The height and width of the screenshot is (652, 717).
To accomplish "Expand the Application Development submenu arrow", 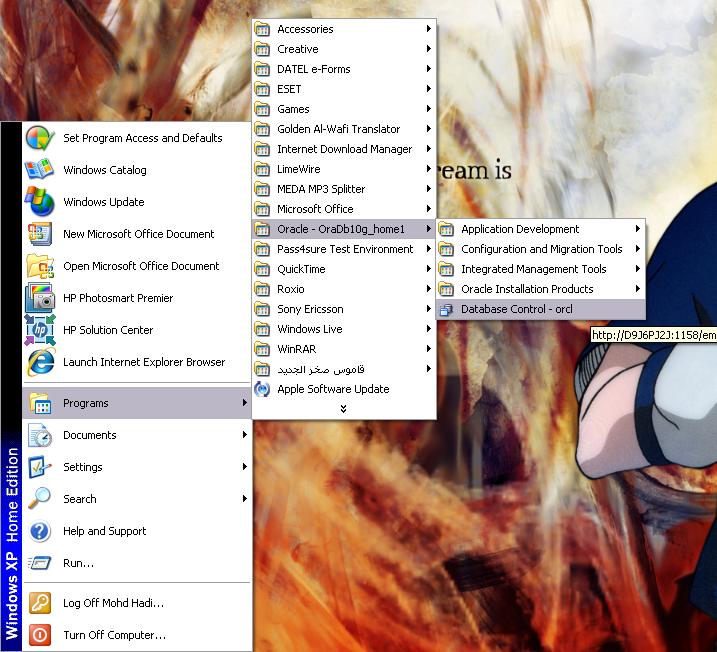I will [x=637, y=229].
